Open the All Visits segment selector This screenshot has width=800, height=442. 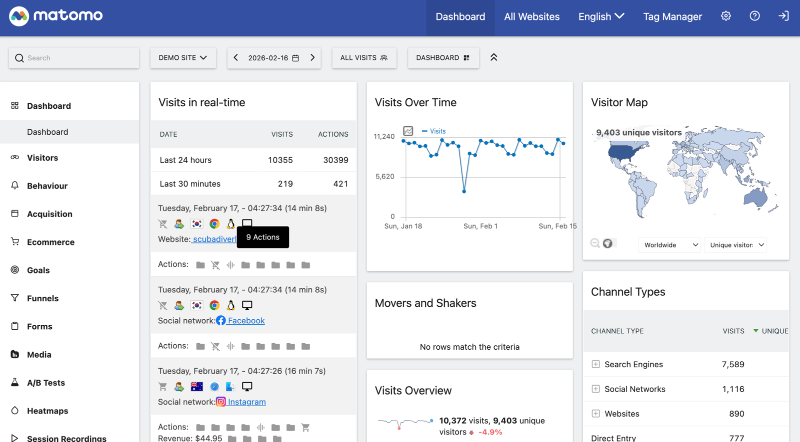point(364,58)
